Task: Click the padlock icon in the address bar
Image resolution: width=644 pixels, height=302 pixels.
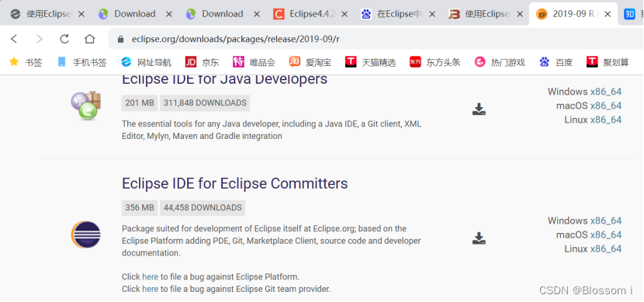Action: point(120,39)
